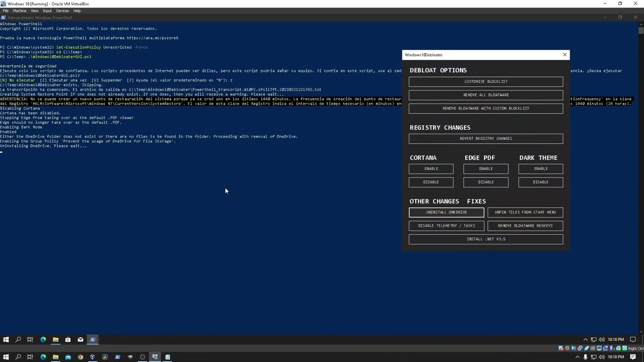644x362 pixels.
Task: Open guest VM notification center
Action: click(x=633, y=339)
